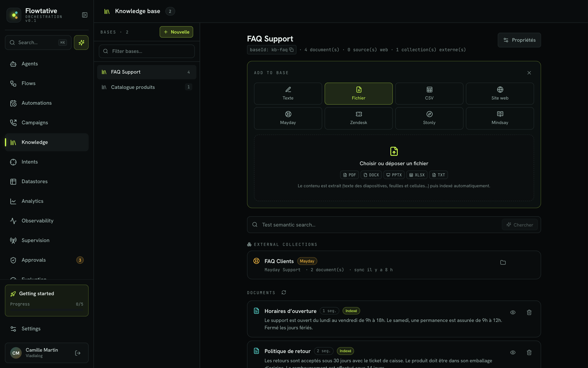Click the global Search box
Screen dimensions: 588x368
(38, 43)
